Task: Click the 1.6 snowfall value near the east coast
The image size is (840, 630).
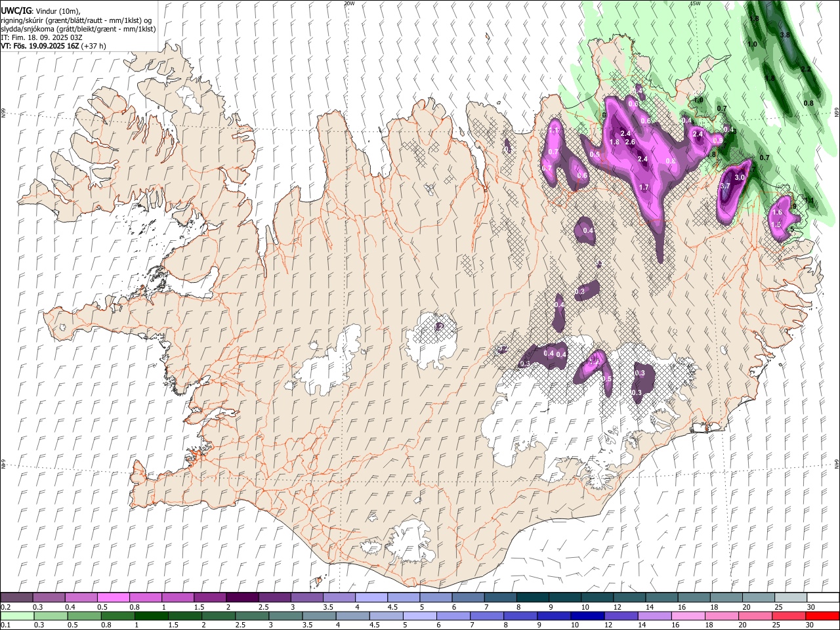Action: pos(778,213)
